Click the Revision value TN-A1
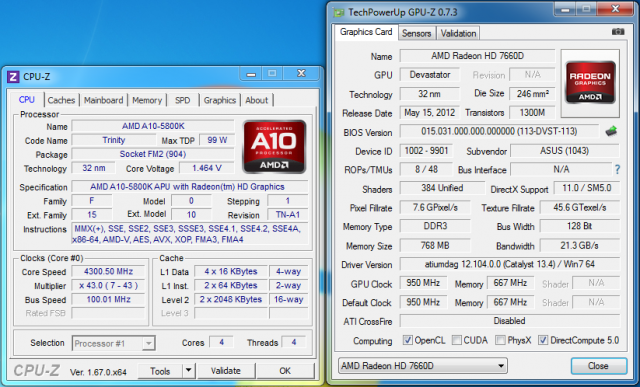 288,215
